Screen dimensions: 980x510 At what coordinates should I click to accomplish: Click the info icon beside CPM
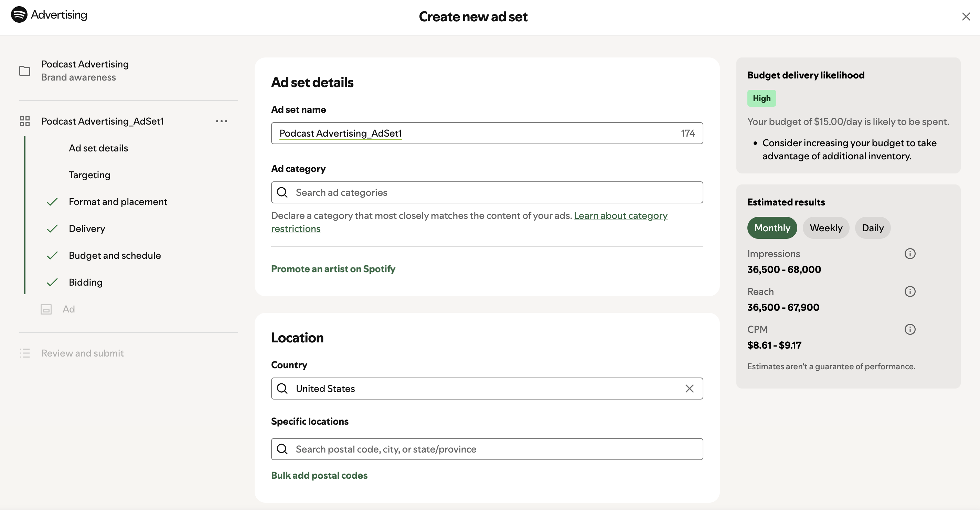(x=910, y=329)
